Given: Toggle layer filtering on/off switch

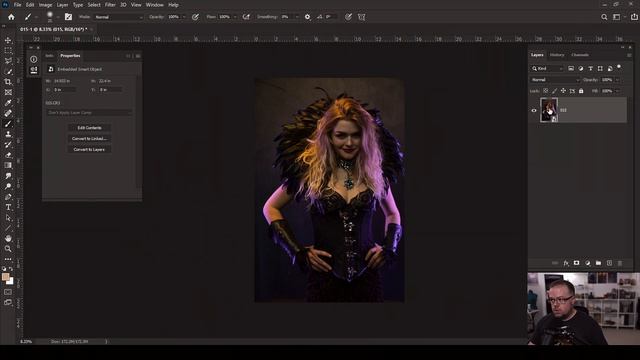Looking at the screenshot, I should click(619, 67).
